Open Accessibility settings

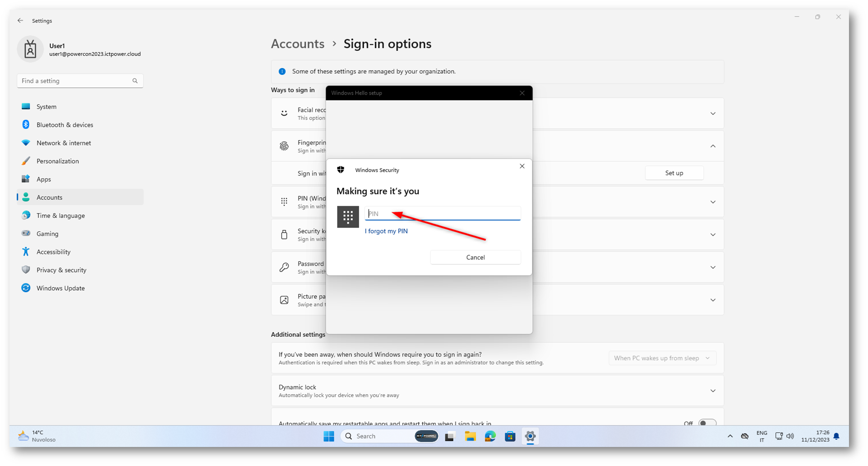[x=80, y=252]
